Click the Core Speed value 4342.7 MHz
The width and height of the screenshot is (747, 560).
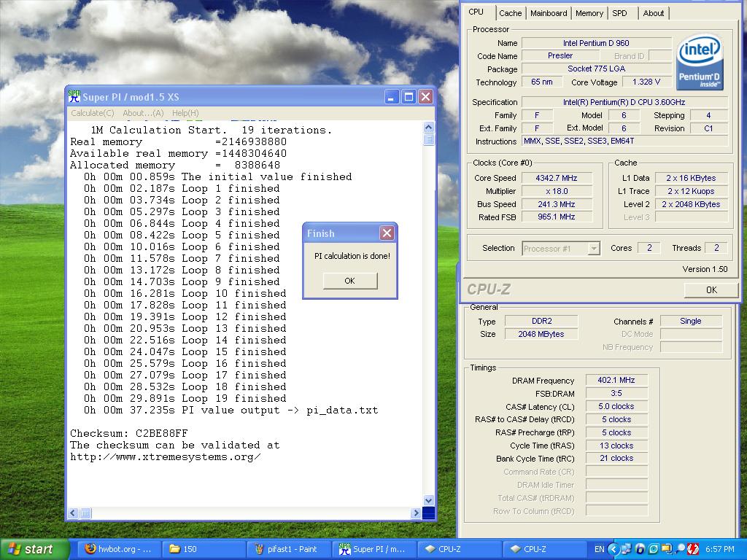557,178
